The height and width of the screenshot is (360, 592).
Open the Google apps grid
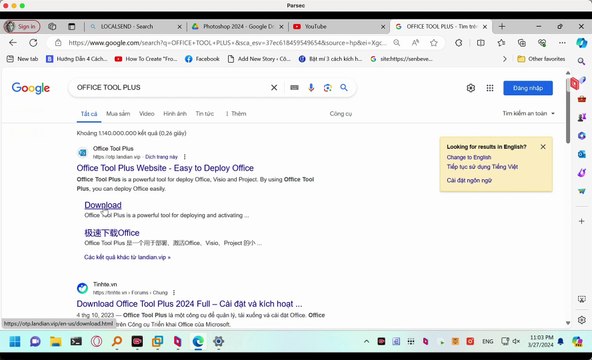click(490, 88)
